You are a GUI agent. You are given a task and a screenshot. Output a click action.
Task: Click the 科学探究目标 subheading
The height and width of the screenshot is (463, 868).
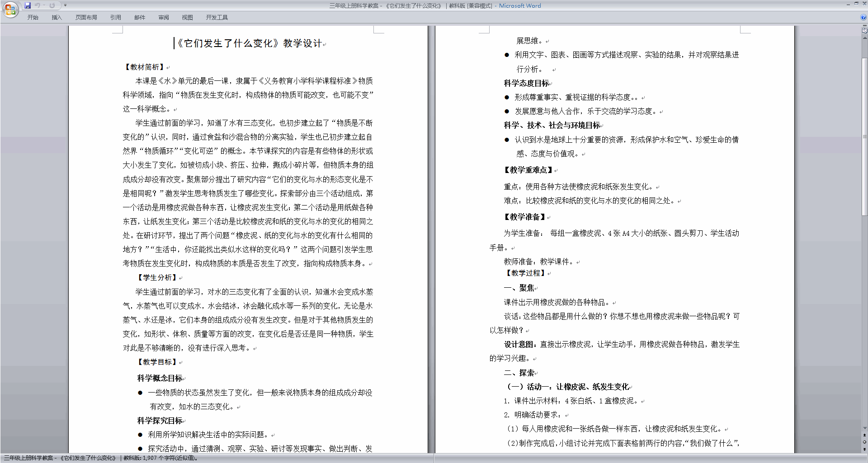pos(160,421)
